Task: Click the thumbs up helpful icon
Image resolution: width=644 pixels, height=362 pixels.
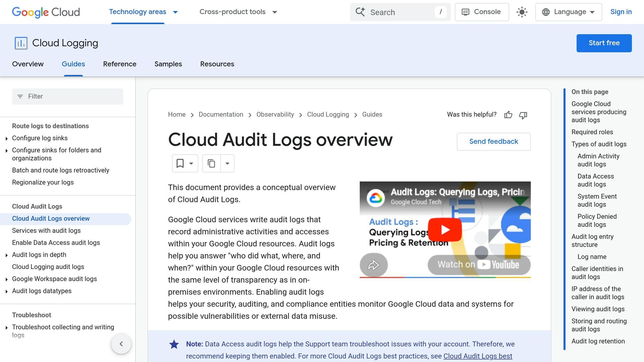Action: point(508,115)
